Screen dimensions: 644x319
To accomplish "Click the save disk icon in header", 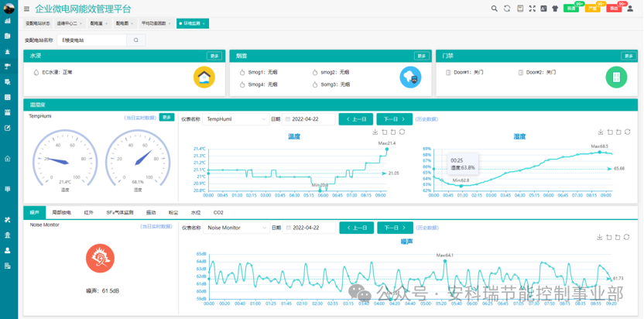I will 520,9.
